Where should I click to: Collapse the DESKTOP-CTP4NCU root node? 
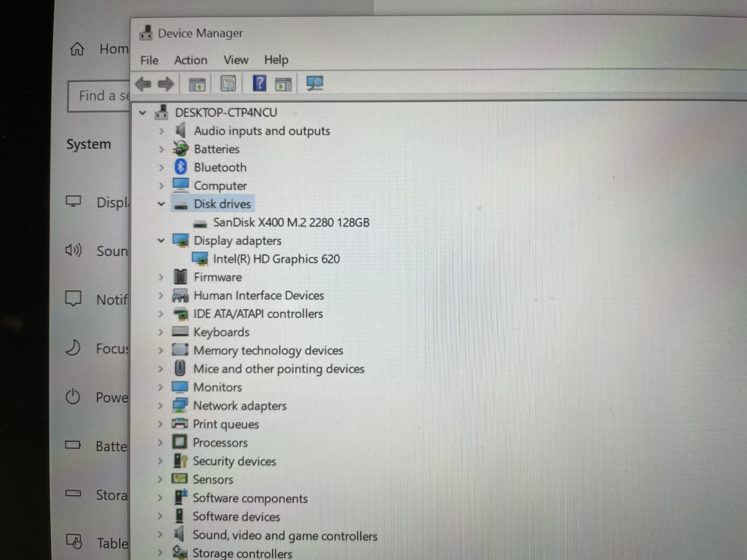click(x=143, y=112)
